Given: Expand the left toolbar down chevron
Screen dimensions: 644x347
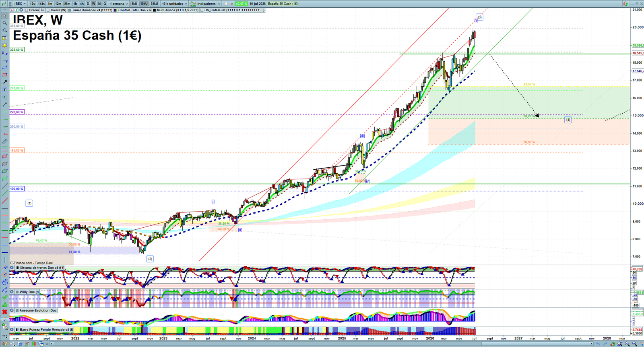Looking at the screenshot, I should coord(4,320).
